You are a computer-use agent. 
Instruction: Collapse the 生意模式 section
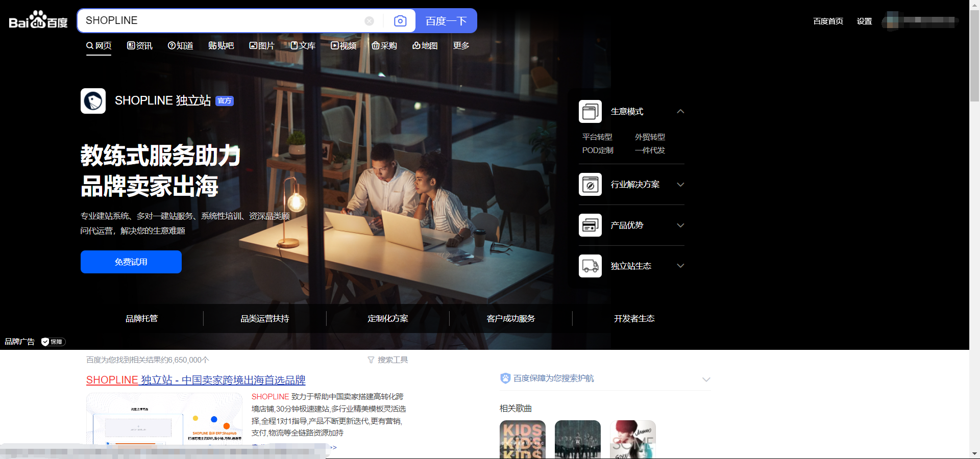(x=680, y=111)
